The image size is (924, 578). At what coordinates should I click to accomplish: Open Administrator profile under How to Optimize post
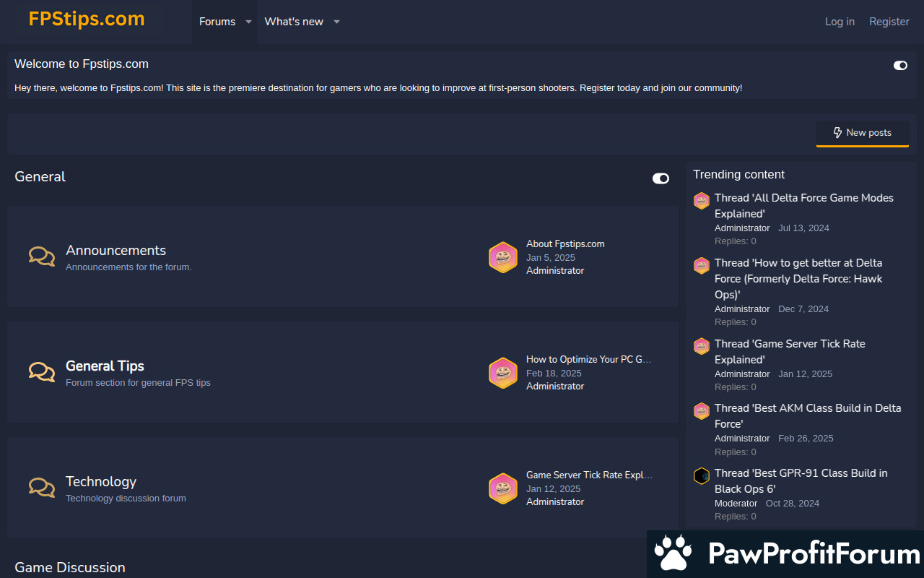click(x=555, y=387)
